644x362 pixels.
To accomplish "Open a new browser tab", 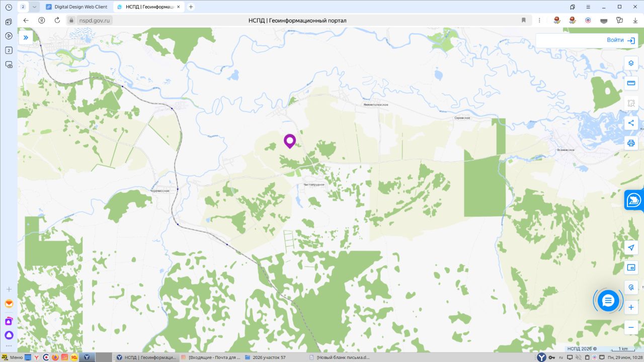I will point(191,7).
